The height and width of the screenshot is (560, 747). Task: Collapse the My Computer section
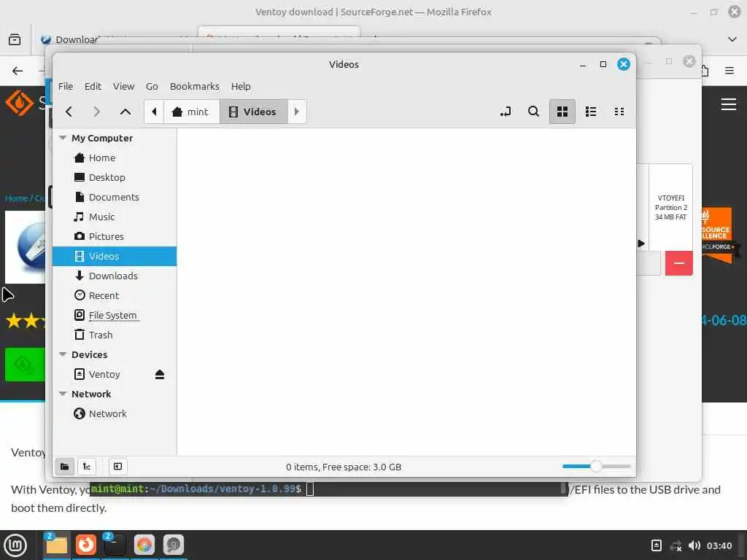63,138
